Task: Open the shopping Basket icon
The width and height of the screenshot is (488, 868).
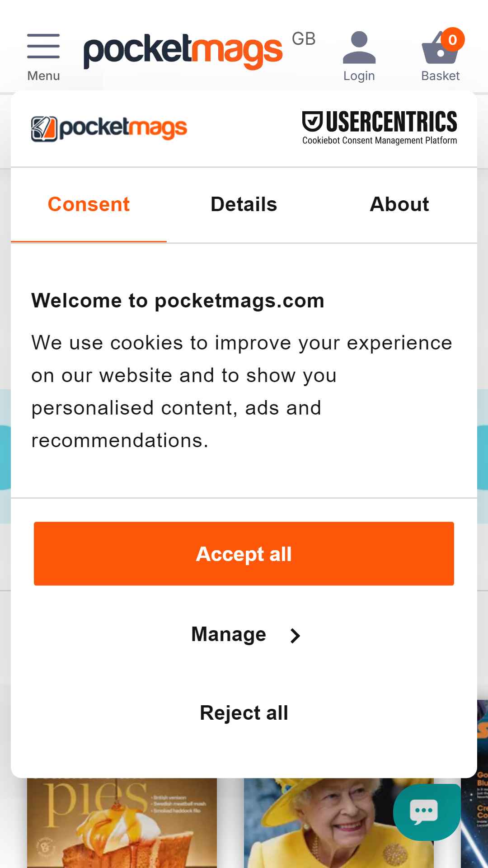Action: click(440, 47)
